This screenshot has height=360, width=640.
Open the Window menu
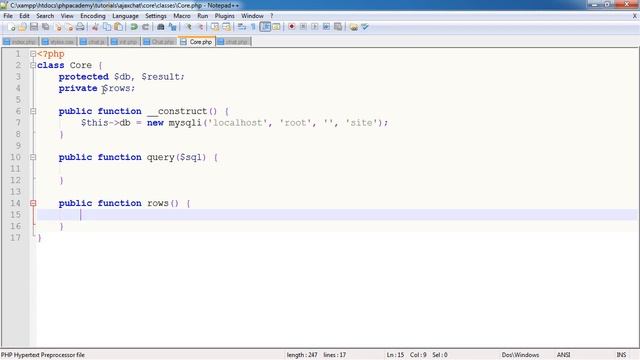tap(252, 16)
